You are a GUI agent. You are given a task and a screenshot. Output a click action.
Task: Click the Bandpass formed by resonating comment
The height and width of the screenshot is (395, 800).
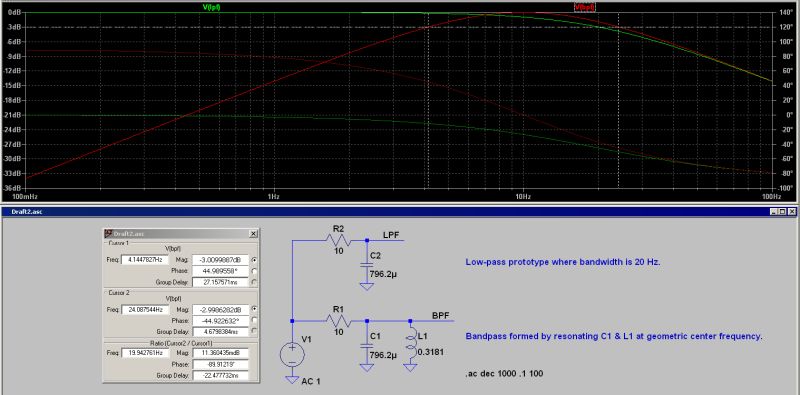[614, 336]
